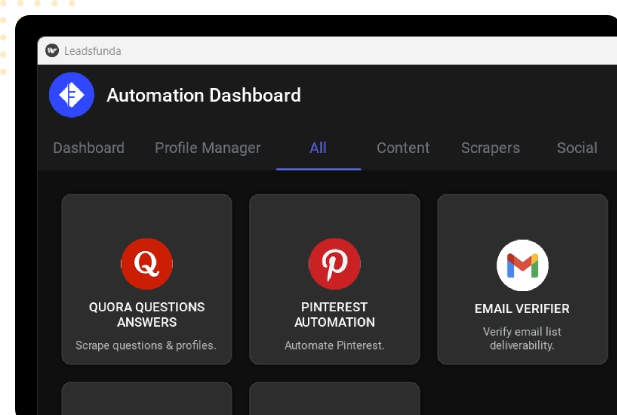Click the Leadsfunda title bar app icon
This screenshot has height=415, width=617.
(x=52, y=50)
